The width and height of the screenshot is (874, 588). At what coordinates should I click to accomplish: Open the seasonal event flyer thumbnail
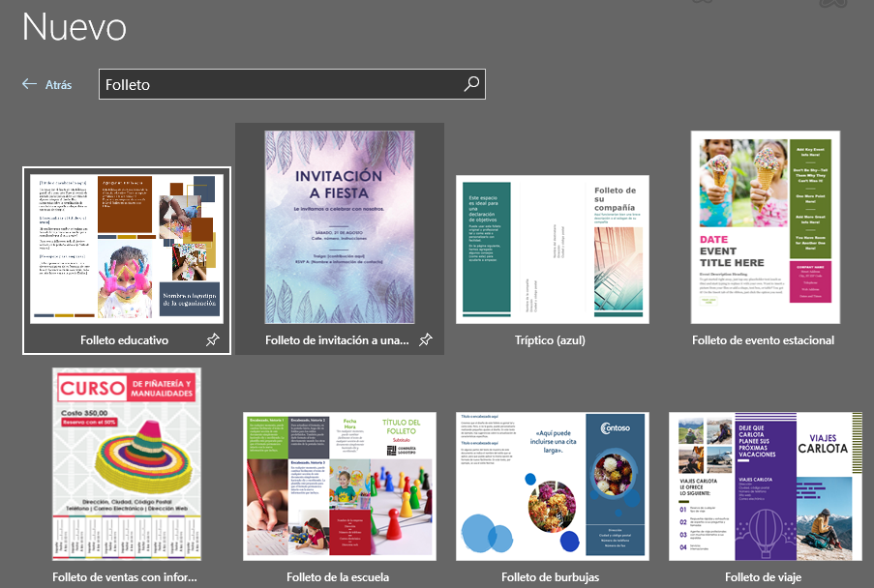pos(766,227)
